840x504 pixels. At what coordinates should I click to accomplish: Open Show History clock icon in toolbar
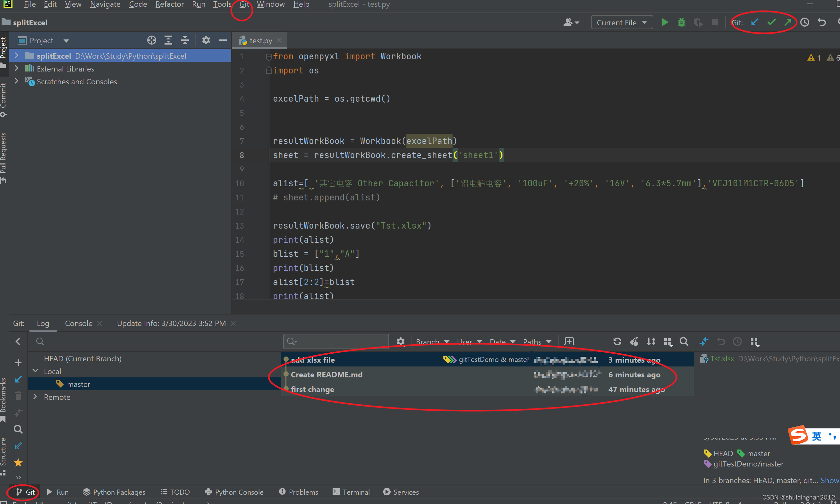(x=805, y=22)
